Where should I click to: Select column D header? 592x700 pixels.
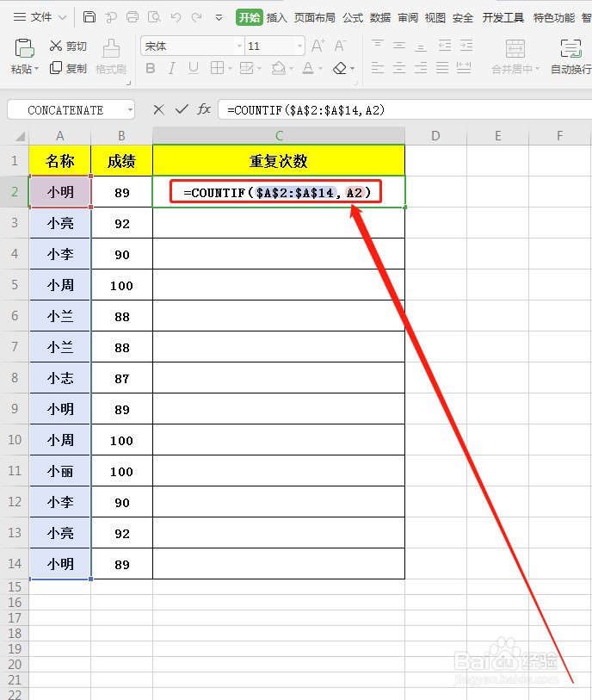435,136
